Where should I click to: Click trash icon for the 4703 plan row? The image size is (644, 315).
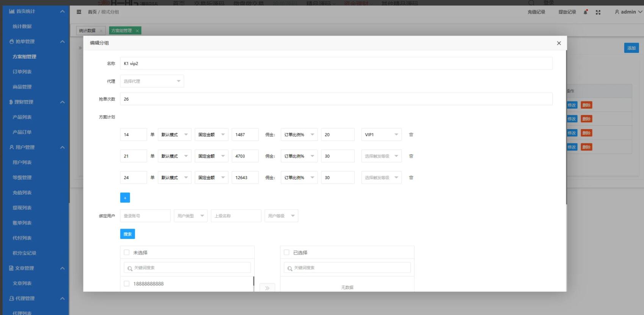coord(411,156)
